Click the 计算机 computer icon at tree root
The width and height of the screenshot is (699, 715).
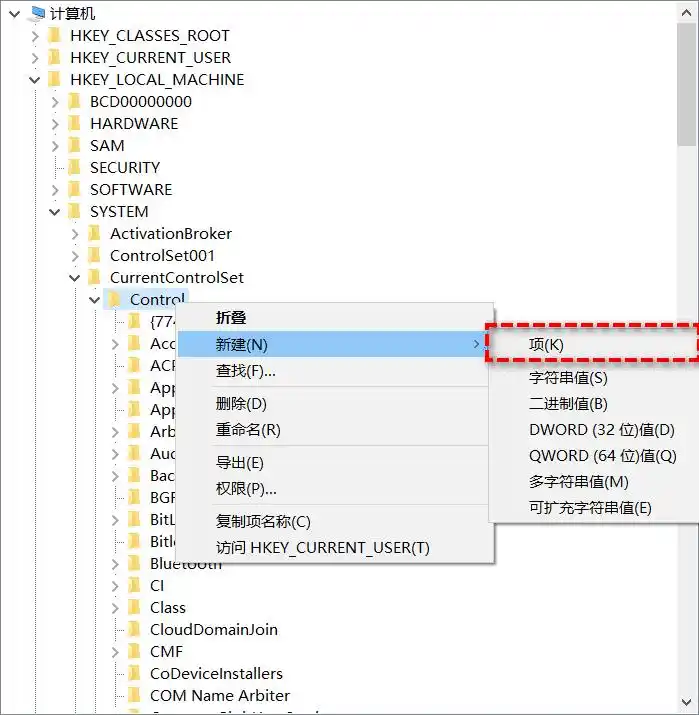click(x=37, y=13)
